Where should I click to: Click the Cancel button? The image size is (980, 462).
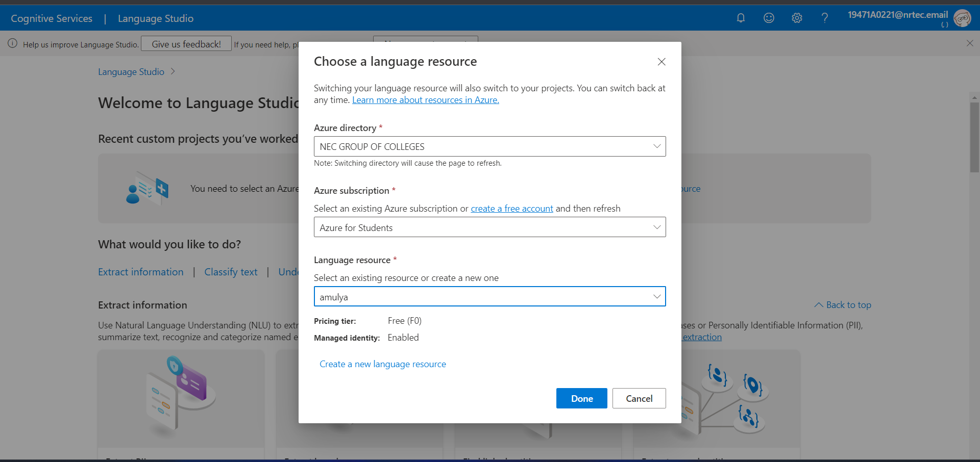point(639,398)
